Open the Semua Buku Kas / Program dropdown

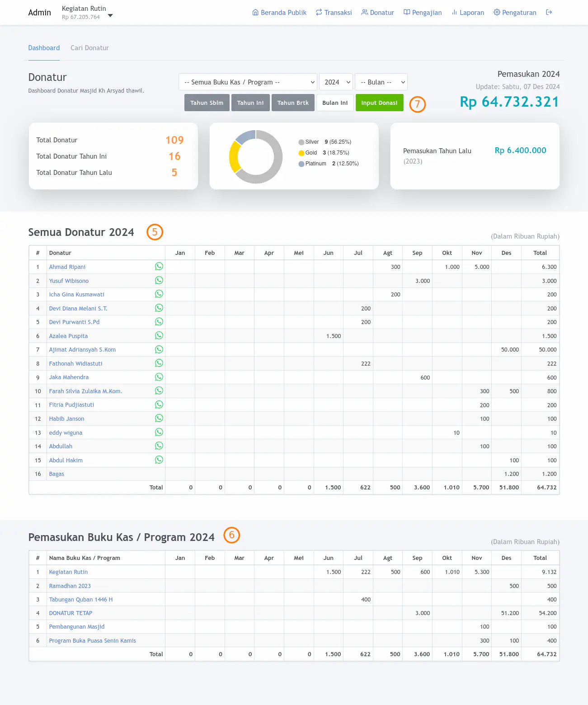248,82
